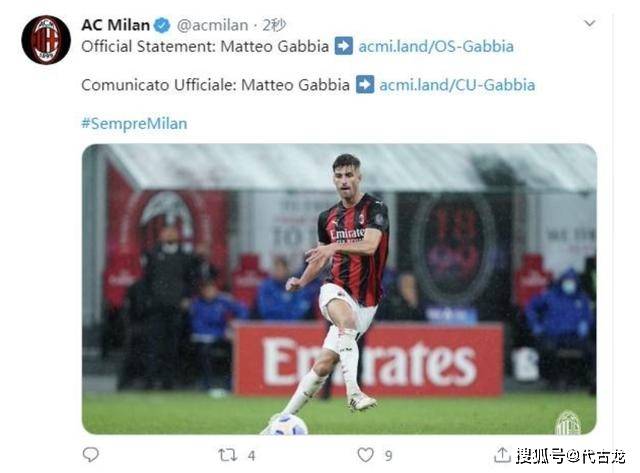Click the verified badge next to AC Milan
The image size is (640, 473).
click(162, 25)
